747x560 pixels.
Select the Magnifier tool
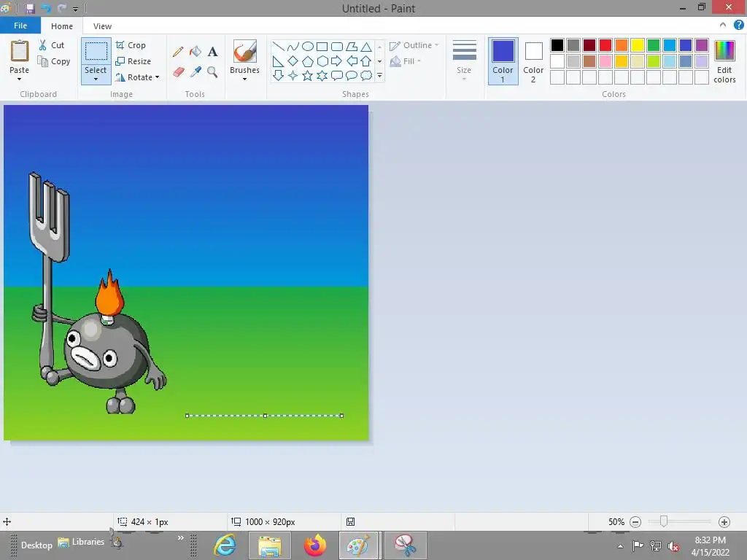click(x=212, y=72)
